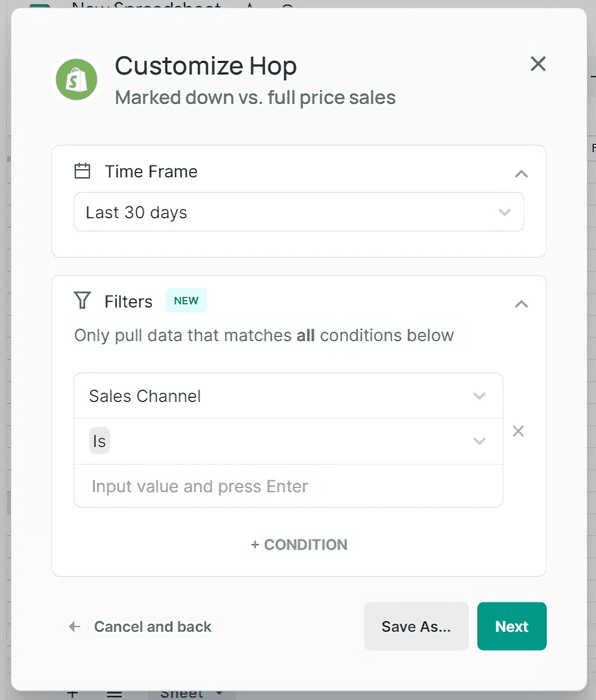Select the Sheet tab at the bottom
The height and width of the screenshot is (700, 596).
[182, 694]
